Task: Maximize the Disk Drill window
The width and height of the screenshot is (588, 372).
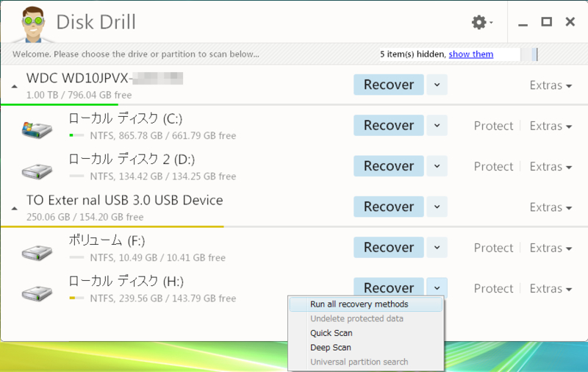Action: [x=546, y=22]
